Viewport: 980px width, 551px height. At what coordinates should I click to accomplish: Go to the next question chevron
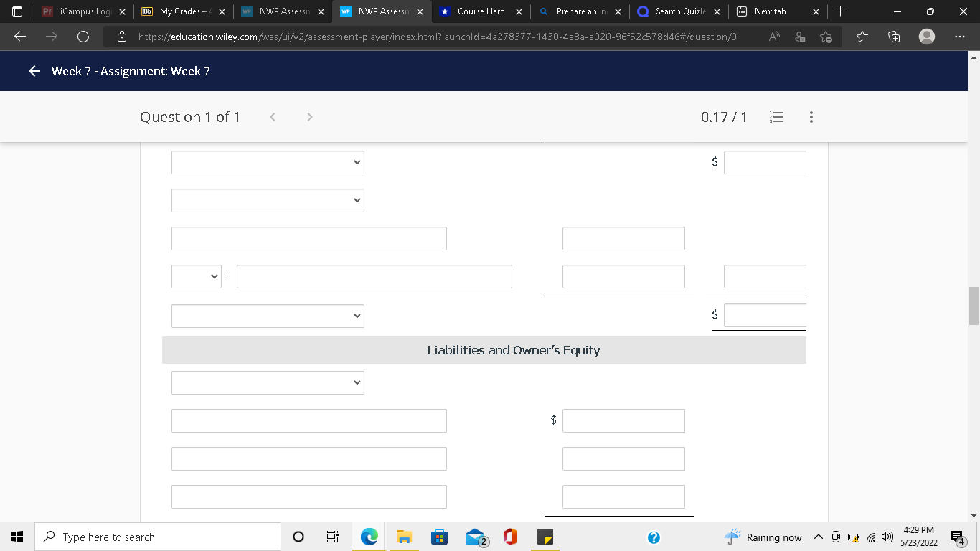point(309,117)
